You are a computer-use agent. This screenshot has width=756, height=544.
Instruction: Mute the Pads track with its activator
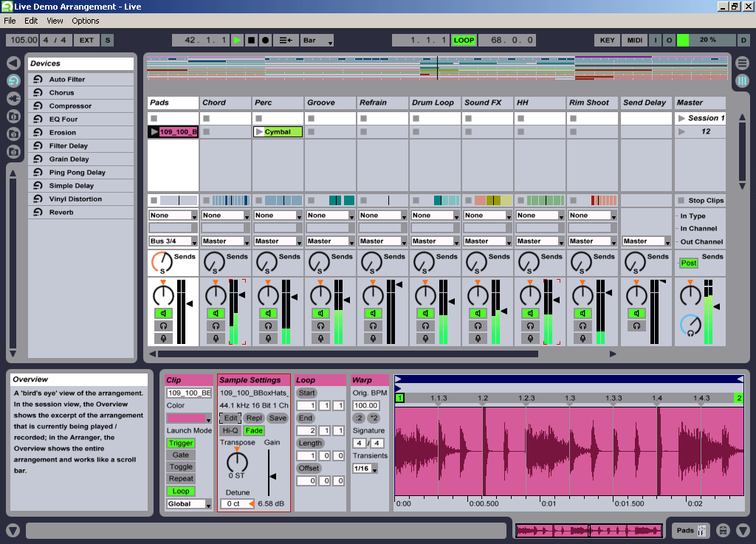(163, 313)
